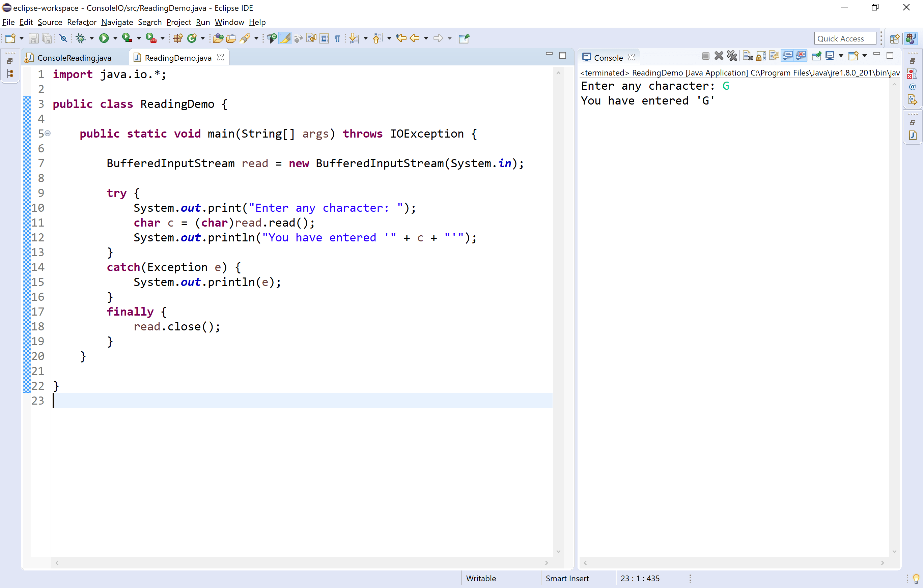The width and height of the screenshot is (923, 588).
Task: Open the Run button dropdown arrow
Action: tap(115, 38)
